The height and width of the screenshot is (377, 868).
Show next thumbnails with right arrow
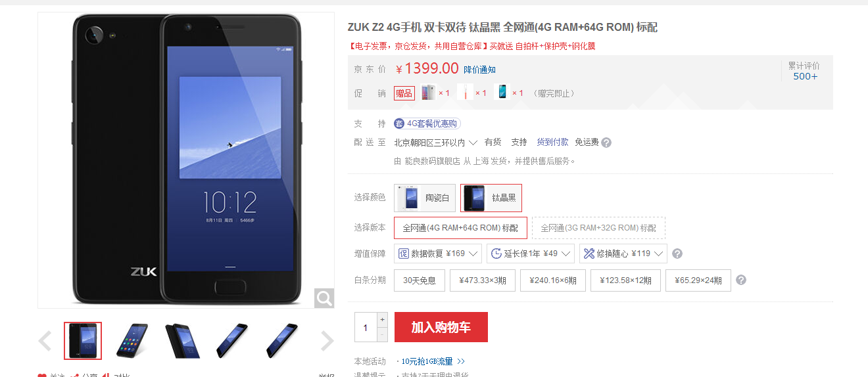(327, 341)
